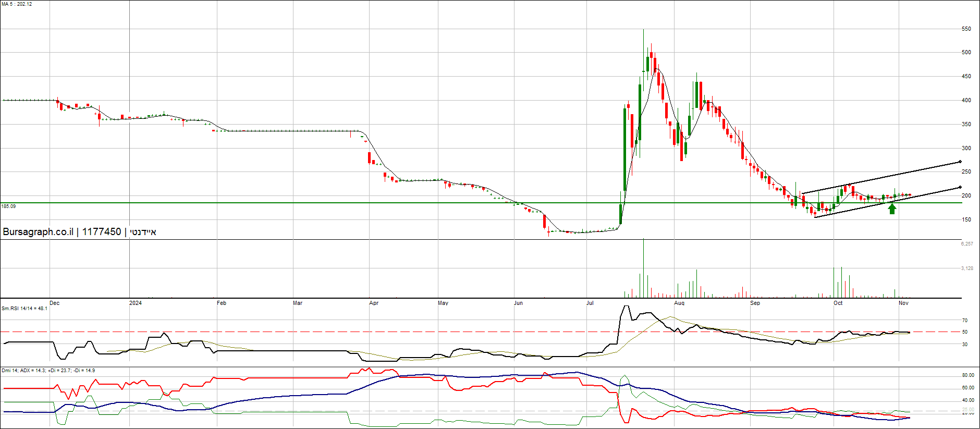980x429 pixels.
Task: Select the "MA 5 : 202.12" indicator label
Action: tap(17, 4)
